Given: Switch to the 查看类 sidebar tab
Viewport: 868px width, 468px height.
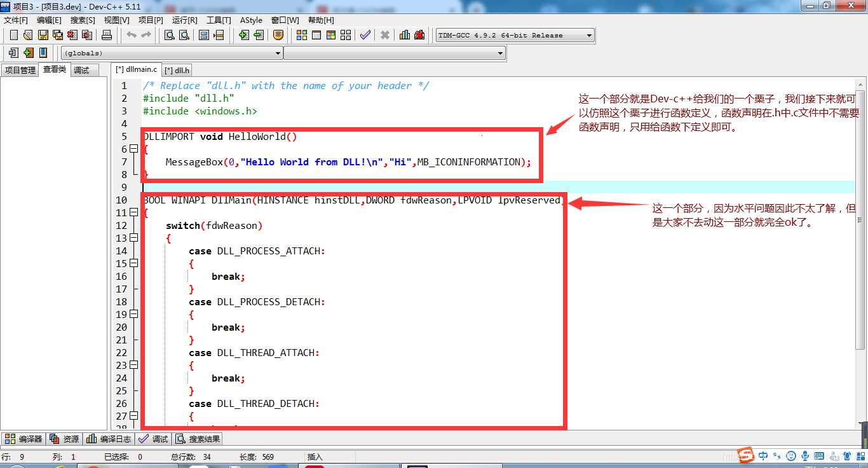Looking at the screenshot, I should pos(55,69).
